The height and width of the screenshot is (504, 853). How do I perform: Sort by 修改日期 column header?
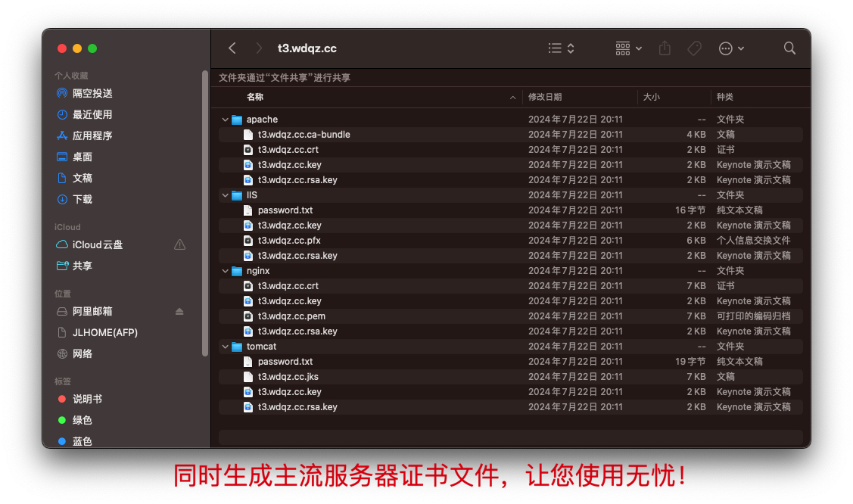pyautogui.click(x=545, y=97)
